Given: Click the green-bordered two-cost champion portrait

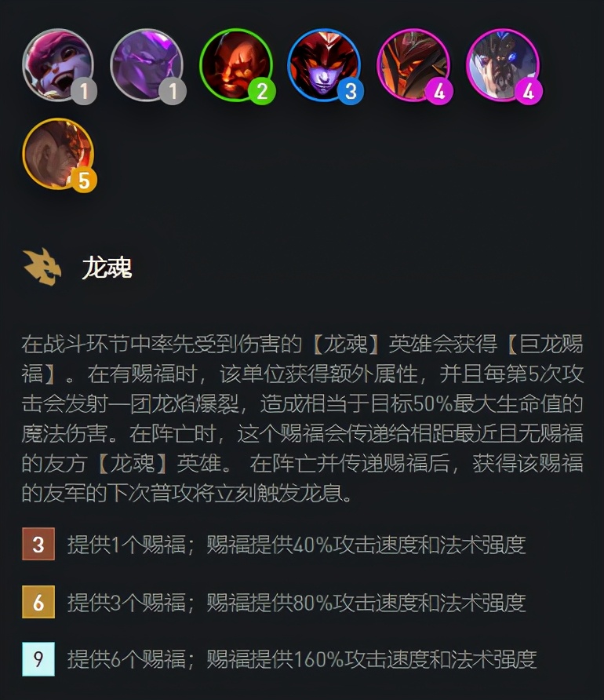Looking at the screenshot, I should pos(235,65).
